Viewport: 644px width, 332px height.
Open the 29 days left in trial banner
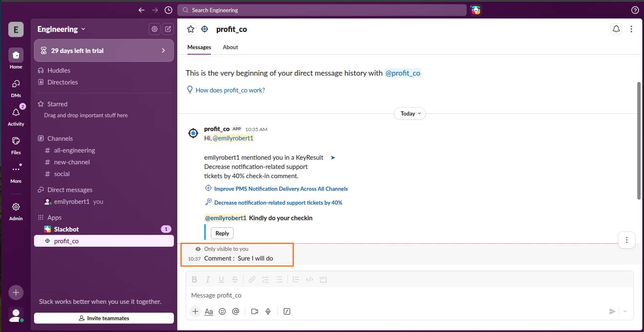pos(104,50)
